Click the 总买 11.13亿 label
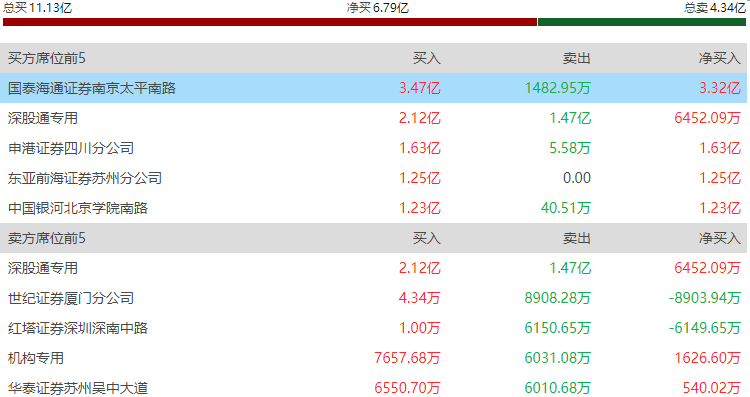 click(x=37, y=8)
